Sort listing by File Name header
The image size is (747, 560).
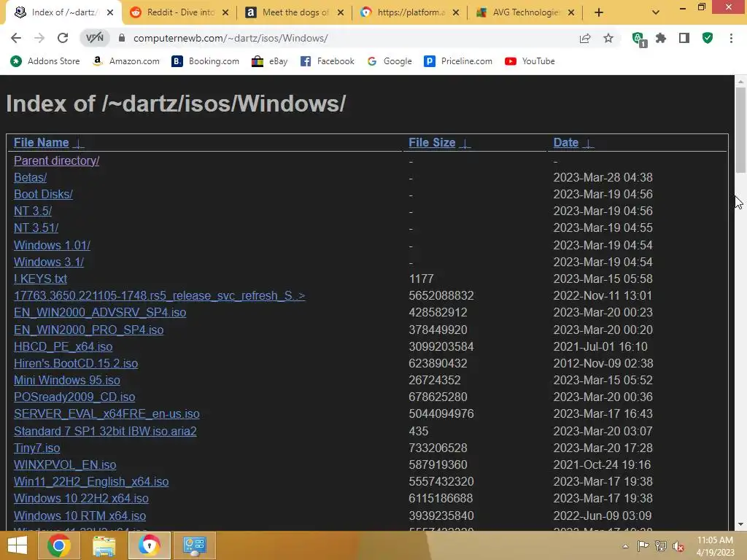click(x=42, y=142)
